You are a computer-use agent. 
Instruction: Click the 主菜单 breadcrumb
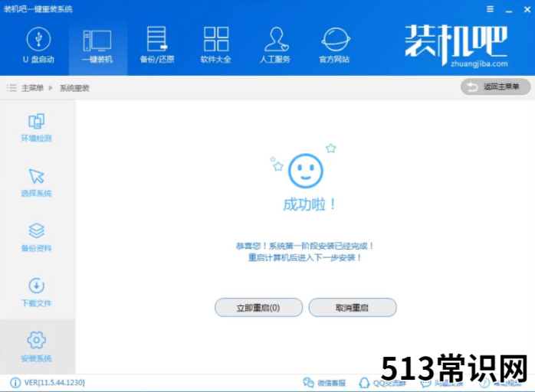pyautogui.click(x=33, y=88)
